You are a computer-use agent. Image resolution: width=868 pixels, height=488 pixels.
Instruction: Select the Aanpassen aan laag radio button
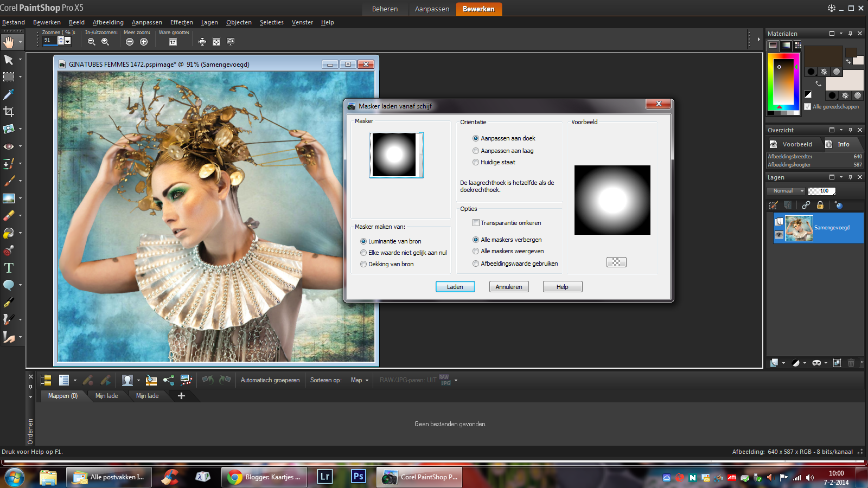(x=476, y=151)
